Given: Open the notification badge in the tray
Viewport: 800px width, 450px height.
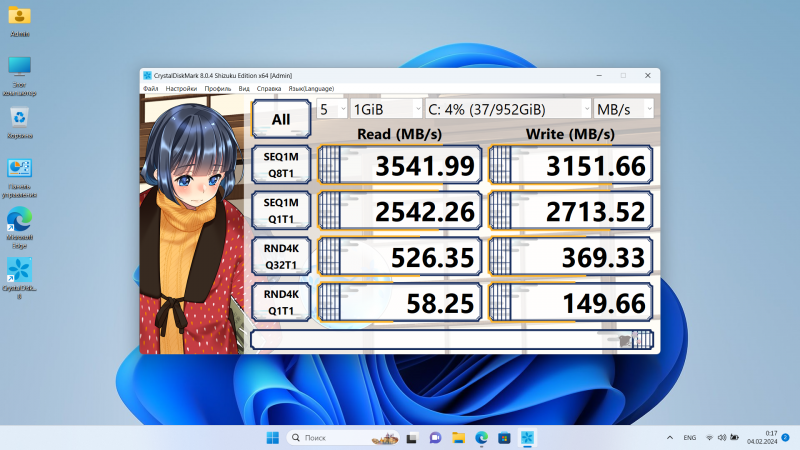Looking at the screenshot, I should pyautogui.click(x=786, y=438).
